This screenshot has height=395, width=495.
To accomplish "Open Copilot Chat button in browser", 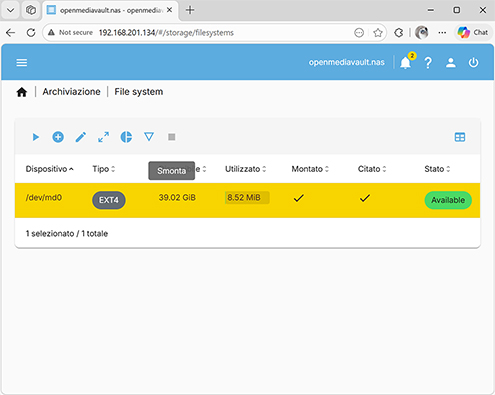I will coord(473,32).
